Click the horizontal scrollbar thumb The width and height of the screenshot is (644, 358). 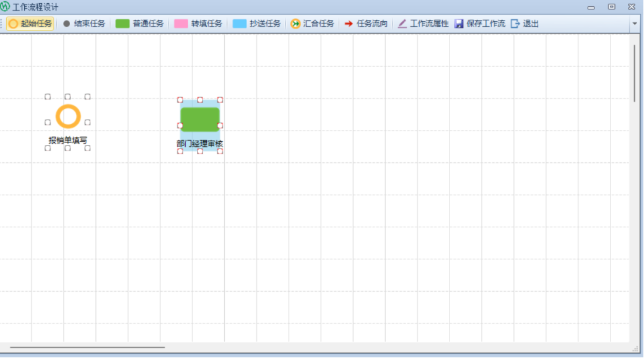pos(87,347)
